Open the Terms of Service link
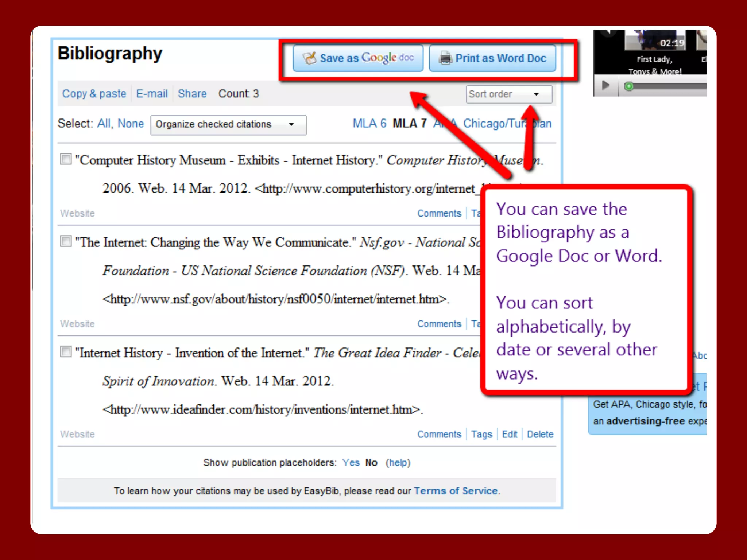This screenshot has height=560, width=747. pyautogui.click(x=456, y=491)
